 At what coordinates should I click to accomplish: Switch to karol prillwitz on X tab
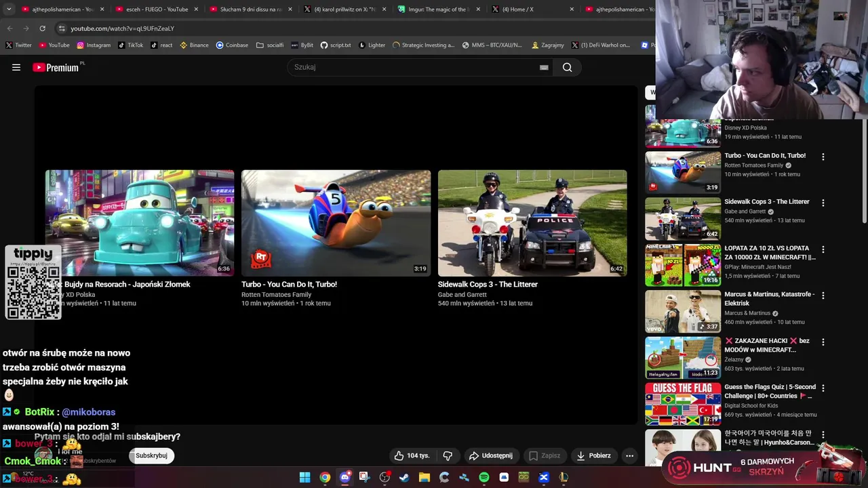click(x=344, y=9)
